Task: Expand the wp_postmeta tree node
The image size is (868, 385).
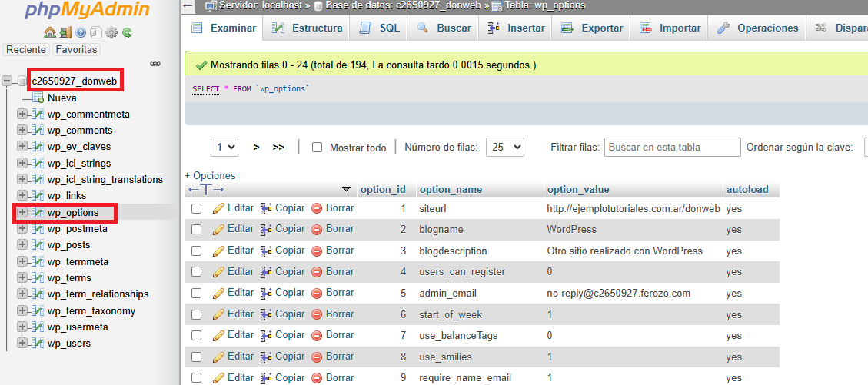Action: pos(22,229)
